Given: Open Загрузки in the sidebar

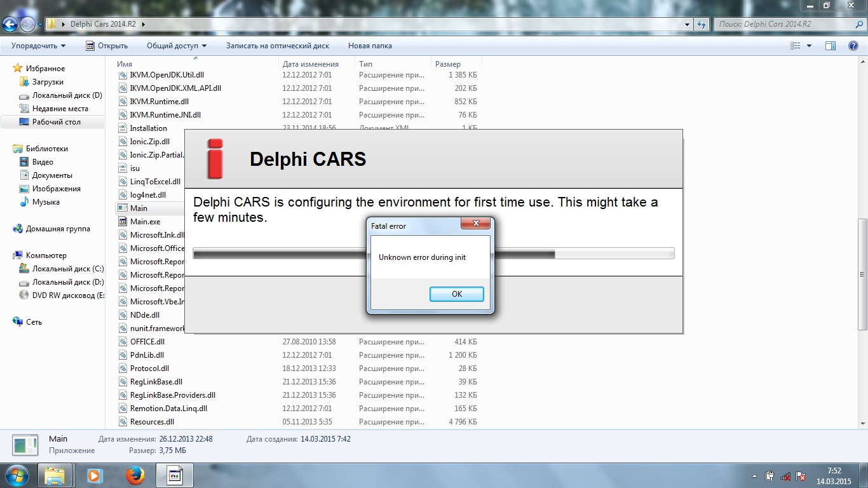Looking at the screenshot, I should point(48,82).
